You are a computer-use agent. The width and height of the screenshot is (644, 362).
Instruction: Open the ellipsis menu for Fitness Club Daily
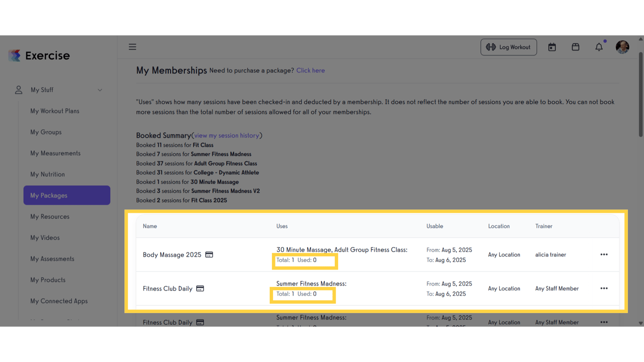[604, 288]
